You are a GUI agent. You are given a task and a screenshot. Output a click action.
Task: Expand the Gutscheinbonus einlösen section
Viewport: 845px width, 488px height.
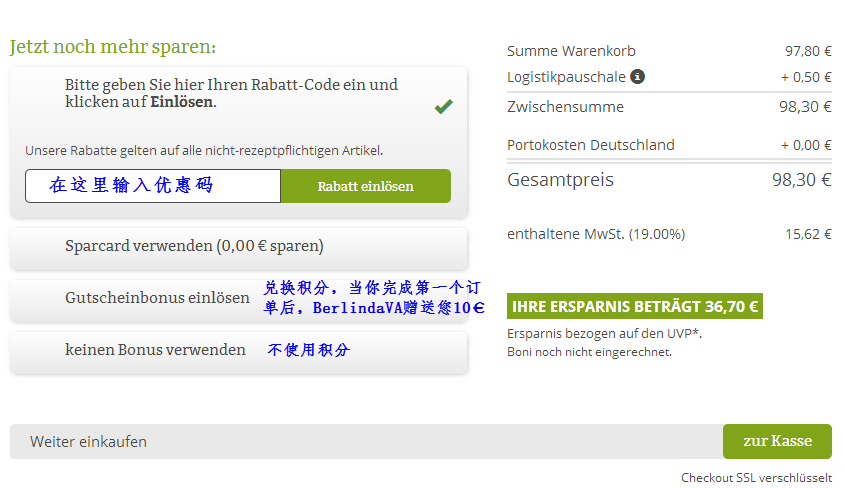[x=157, y=298]
